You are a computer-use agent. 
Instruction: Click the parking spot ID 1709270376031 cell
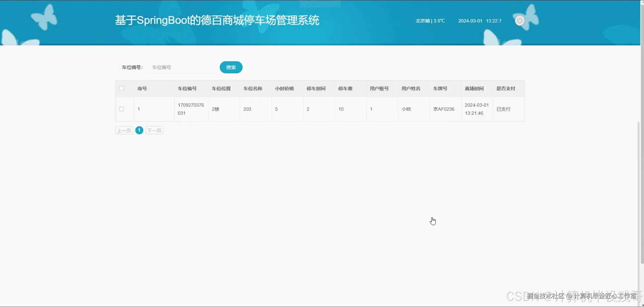coord(191,109)
